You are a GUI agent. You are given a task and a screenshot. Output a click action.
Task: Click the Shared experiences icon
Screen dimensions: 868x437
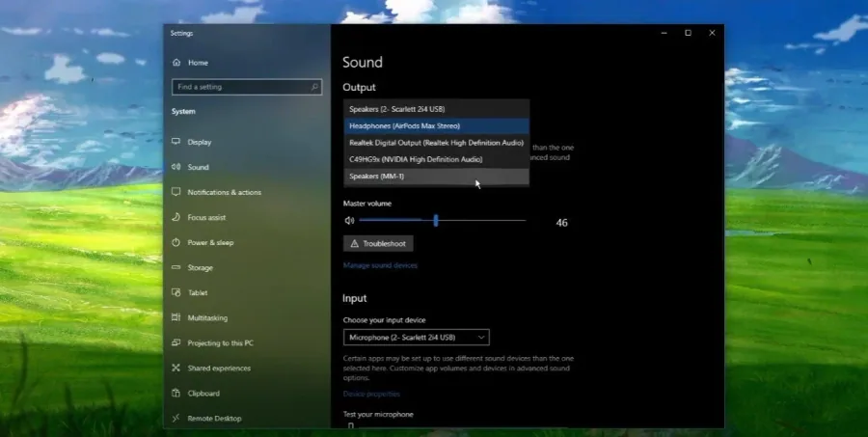176,368
